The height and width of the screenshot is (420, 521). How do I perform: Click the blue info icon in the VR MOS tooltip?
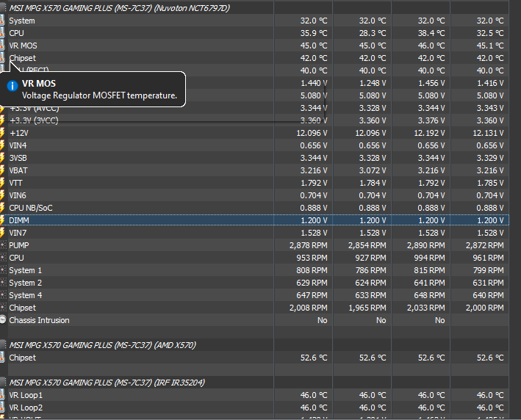click(12, 86)
